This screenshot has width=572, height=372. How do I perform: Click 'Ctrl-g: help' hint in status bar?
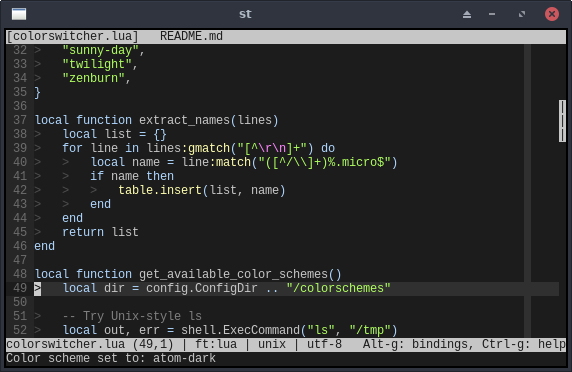coord(524,344)
